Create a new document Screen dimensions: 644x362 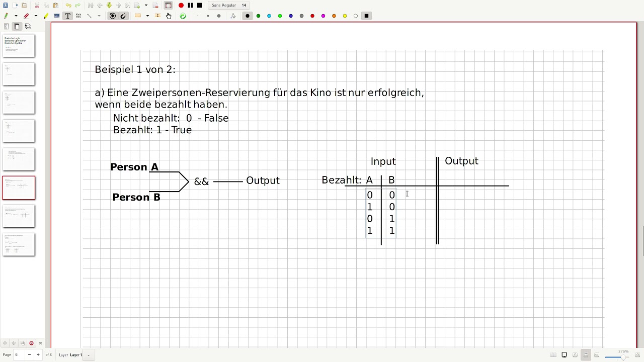point(16,5)
